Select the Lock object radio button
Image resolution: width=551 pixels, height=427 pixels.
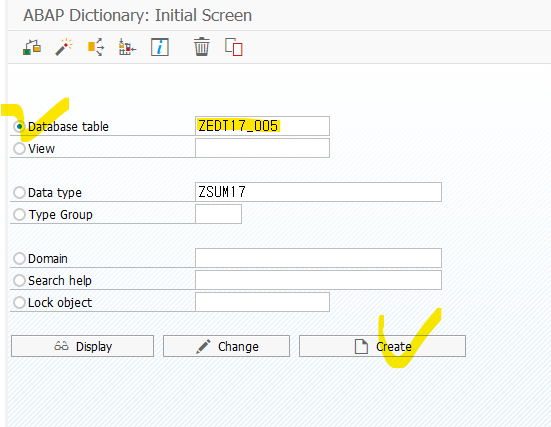[x=19, y=303]
